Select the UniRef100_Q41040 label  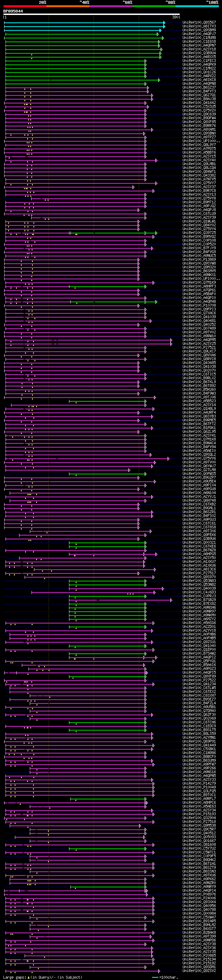tap(199, 646)
